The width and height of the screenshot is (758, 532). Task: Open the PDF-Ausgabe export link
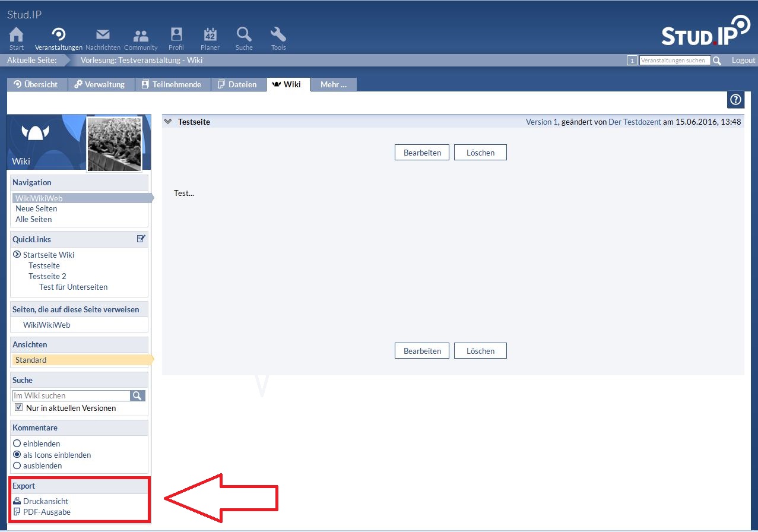pos(46,512)
